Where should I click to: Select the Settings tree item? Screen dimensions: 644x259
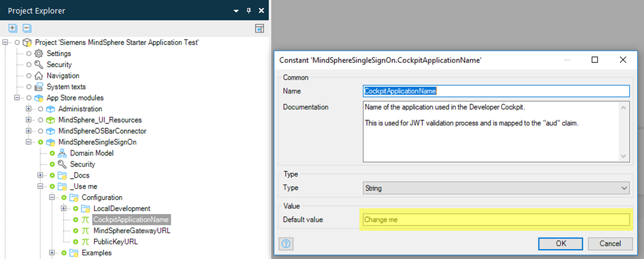tap(58, 54)
